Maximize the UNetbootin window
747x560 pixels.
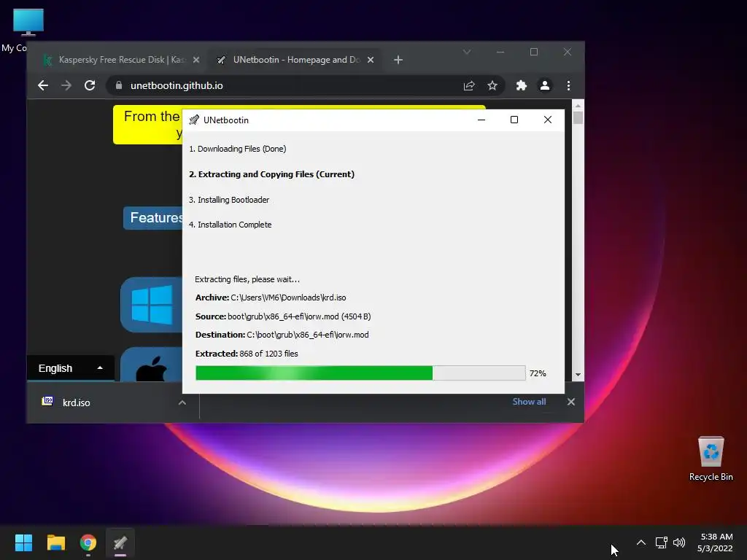pos(514,120)
